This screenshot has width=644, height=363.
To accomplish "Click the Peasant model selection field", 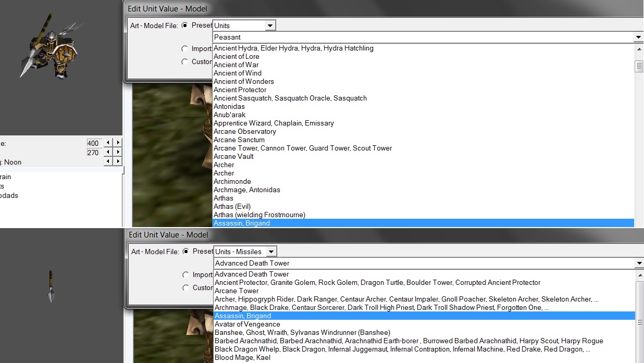I will 423,37.
